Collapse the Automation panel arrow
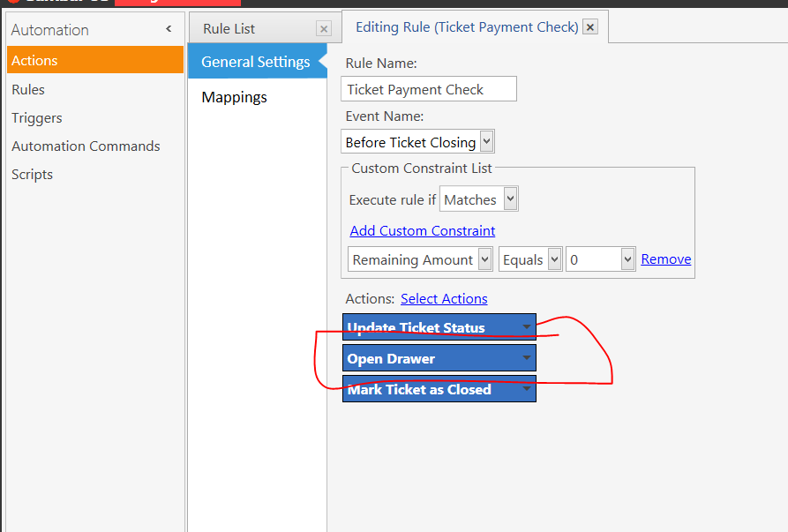 point(169,29)
